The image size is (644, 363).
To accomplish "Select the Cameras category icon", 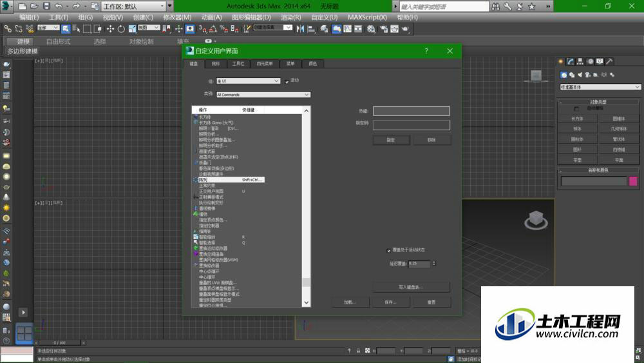I will pyautogui.click(x=588, y=75).
